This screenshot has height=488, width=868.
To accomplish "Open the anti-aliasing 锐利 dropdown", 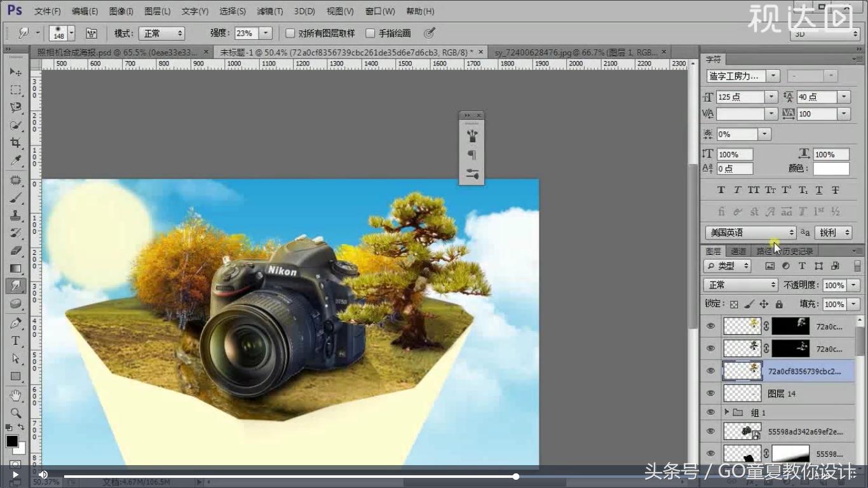I will coord(833,233).
